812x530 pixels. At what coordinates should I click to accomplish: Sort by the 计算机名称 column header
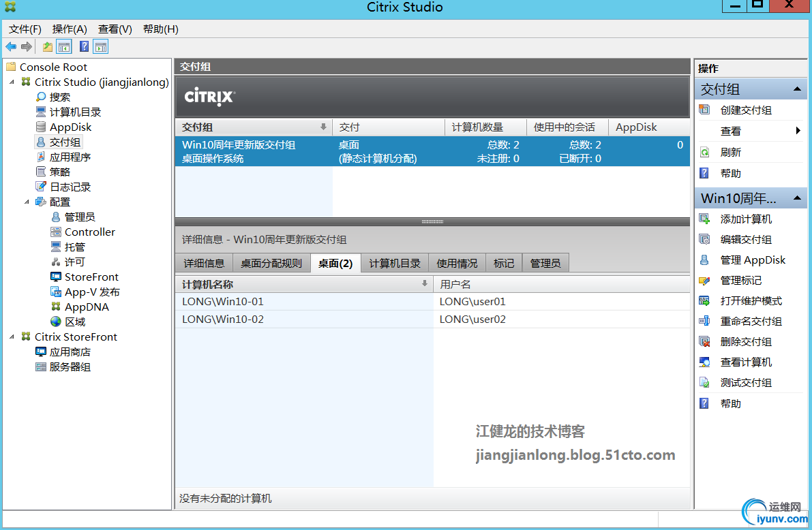point(304,284)
